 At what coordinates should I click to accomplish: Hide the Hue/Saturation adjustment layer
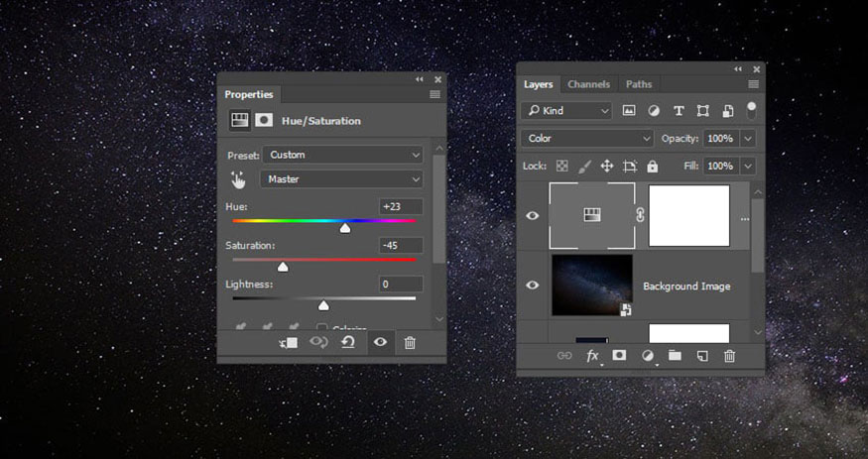[x=533, y=216]
